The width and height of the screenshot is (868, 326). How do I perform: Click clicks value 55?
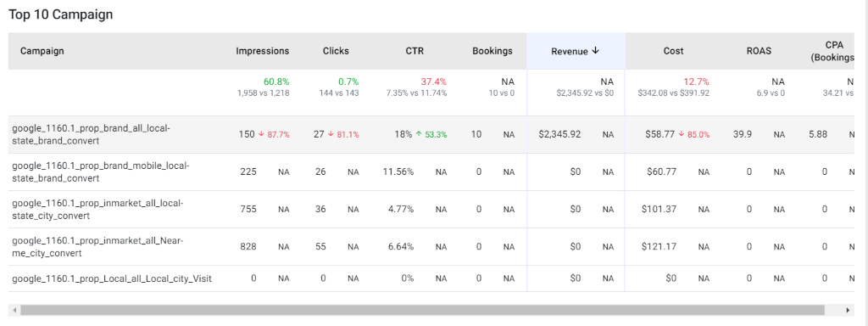point(320,247)
